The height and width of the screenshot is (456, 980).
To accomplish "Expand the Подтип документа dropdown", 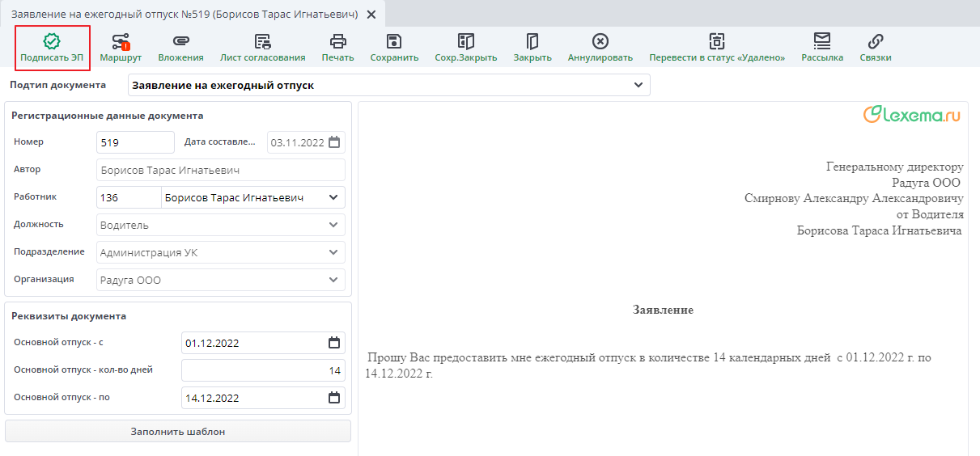I will tap(638, 85).
